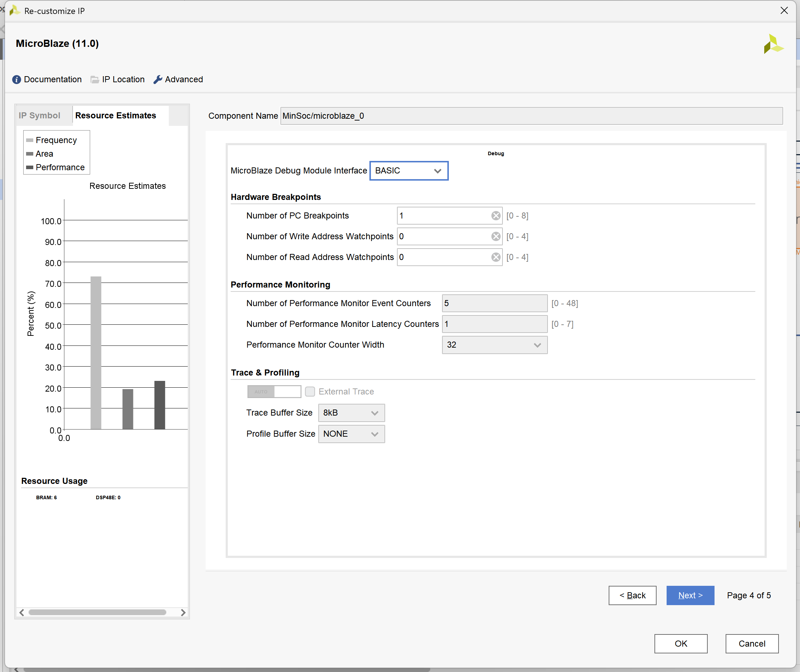Click the Area bar in the chart
This screenshot has width=800, height=672.
pos(128,409)
